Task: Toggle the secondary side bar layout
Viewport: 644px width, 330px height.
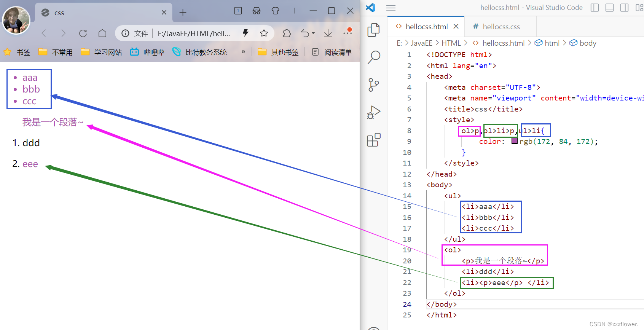Action: [x=624, y=8]
